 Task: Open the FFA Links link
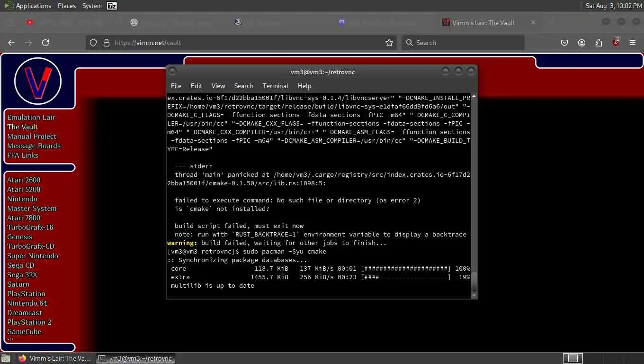click(x=23, y=155)
